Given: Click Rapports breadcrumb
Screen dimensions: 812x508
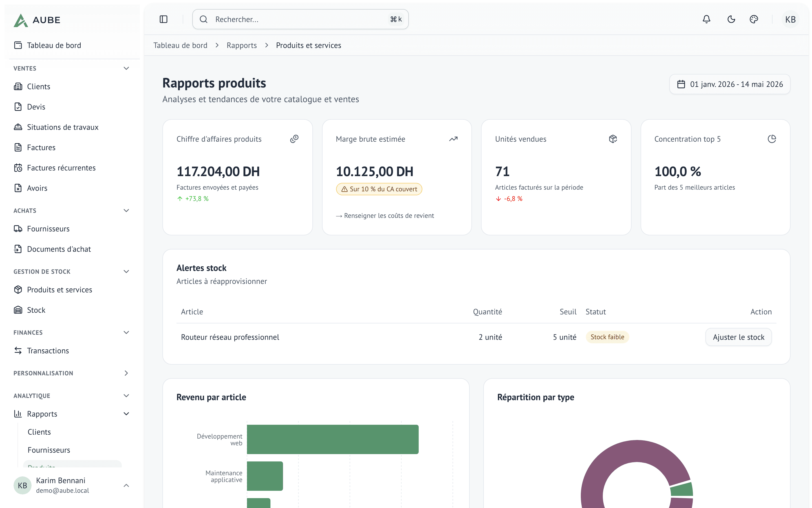Looking at the screenshot, I should (242, 45).
